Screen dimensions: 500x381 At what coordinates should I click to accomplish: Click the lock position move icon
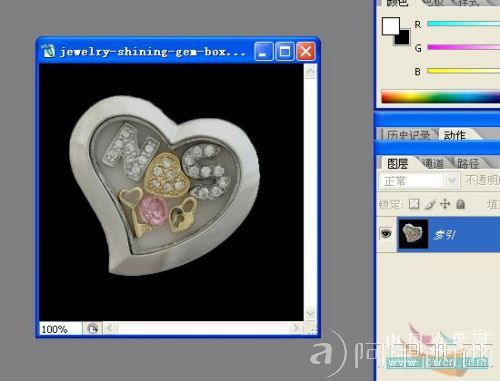[x=445, y=204]
